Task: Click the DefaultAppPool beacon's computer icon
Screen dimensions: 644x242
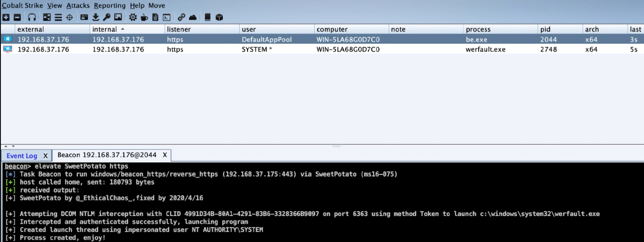Action: click(x=7, y=39)
